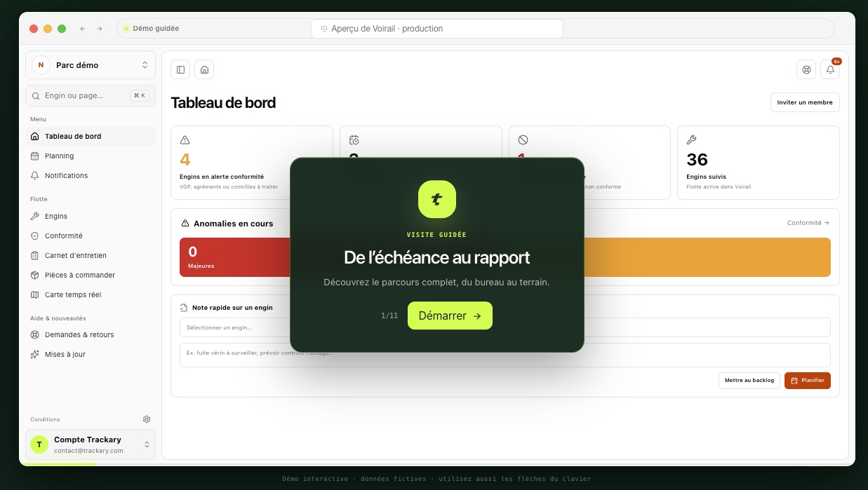
Task: Click the note icon beside Note rapide
Action: (x=184, y=308)
